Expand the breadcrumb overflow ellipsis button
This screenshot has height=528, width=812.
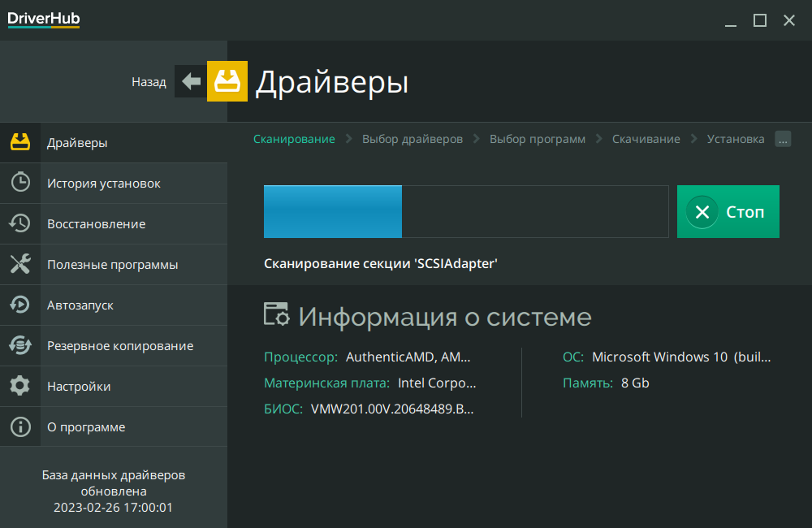point(783,139)
